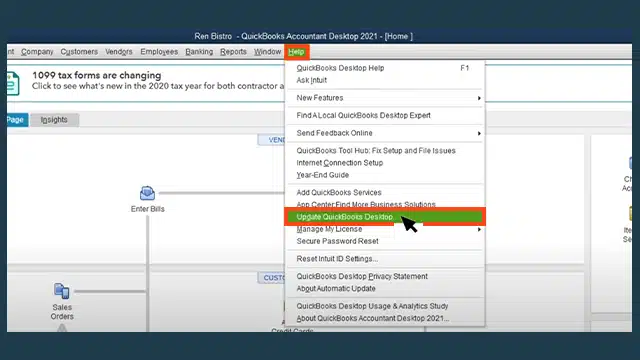
Task: Open QuickBooks Desktop Usage & Analytics Study
Action: point(384,306)
